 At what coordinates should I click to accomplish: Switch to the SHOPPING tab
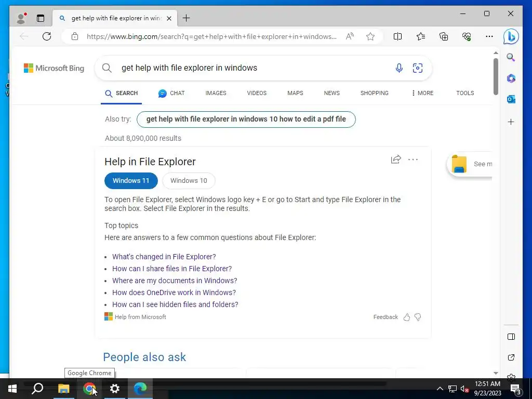click(x=375, y=94)
